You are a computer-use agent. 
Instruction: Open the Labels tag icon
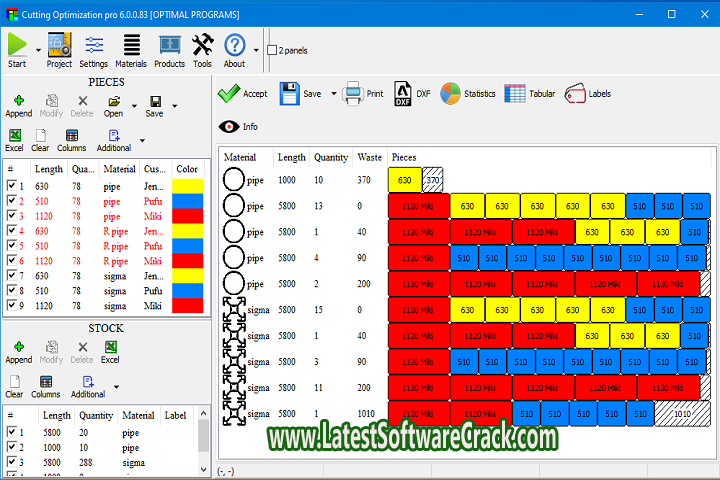[x=588, y=94]
